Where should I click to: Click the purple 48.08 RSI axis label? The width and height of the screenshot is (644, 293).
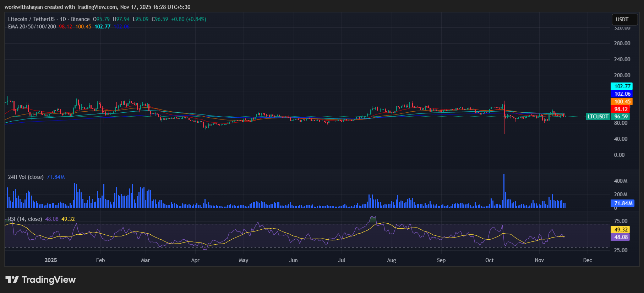tap(621, 237)
